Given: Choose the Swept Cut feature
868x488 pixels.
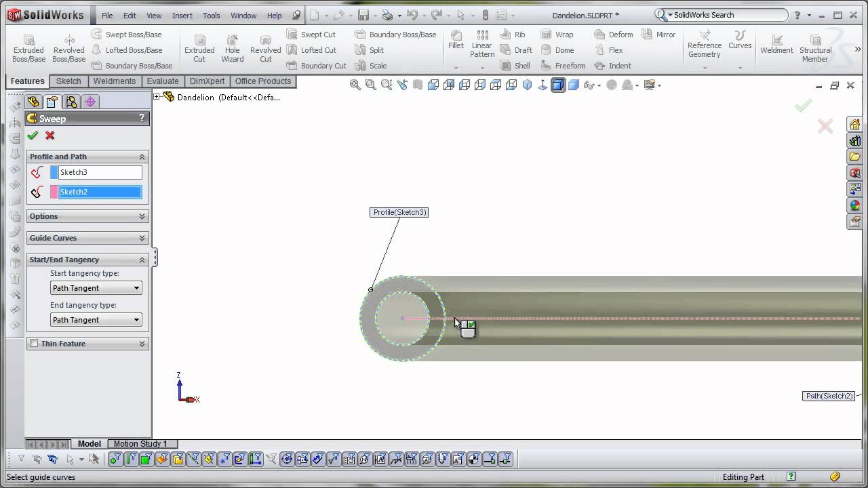Looking at the screenshot, I should [x=311, y=35].
